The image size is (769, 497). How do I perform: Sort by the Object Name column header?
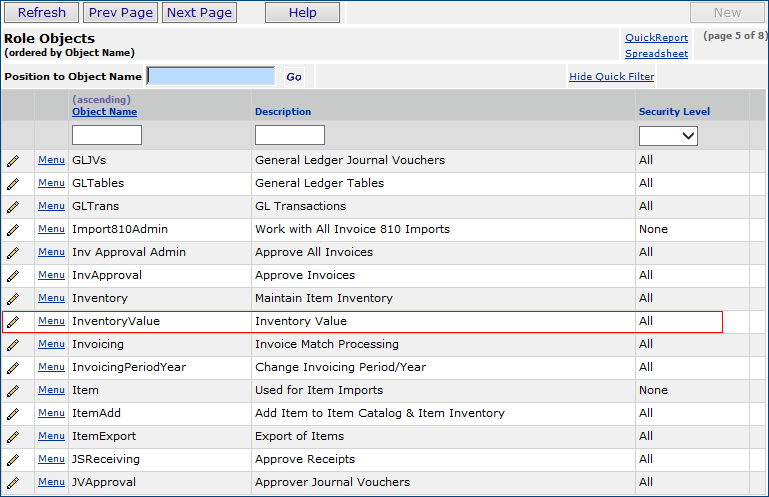click(104, 112)
